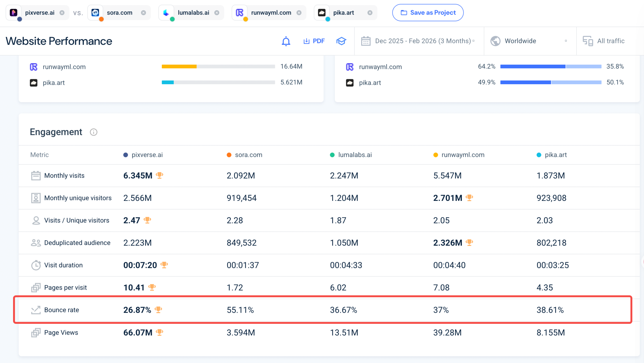Click the Visit duration clock icon
Viewport: 644px width, 363px height.
pyautogui.click(x=36, y=265)
